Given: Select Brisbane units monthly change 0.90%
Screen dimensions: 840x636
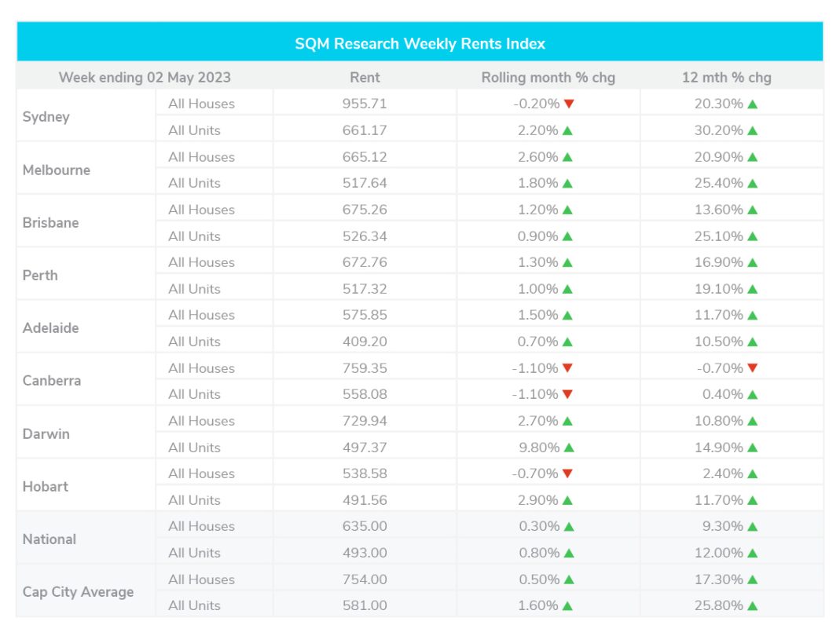Looking at the screenshot, I should 537,236.
